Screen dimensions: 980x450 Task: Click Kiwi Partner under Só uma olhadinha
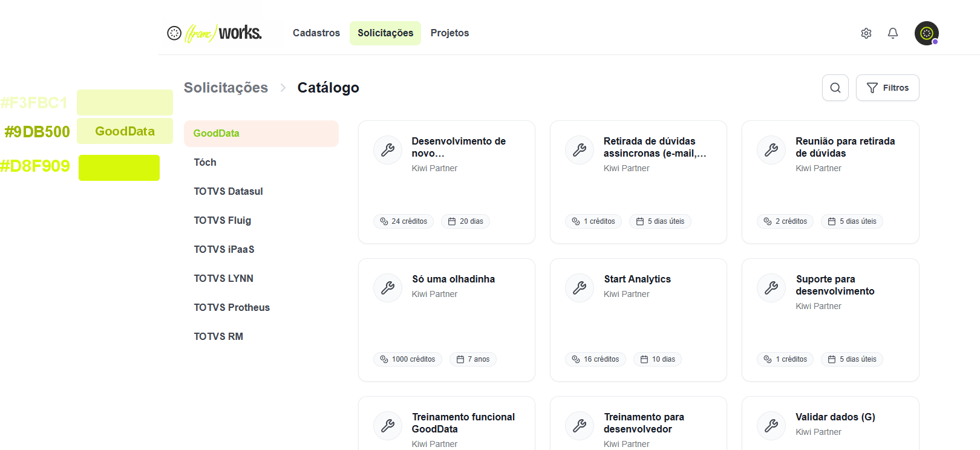tap(434, 294)
